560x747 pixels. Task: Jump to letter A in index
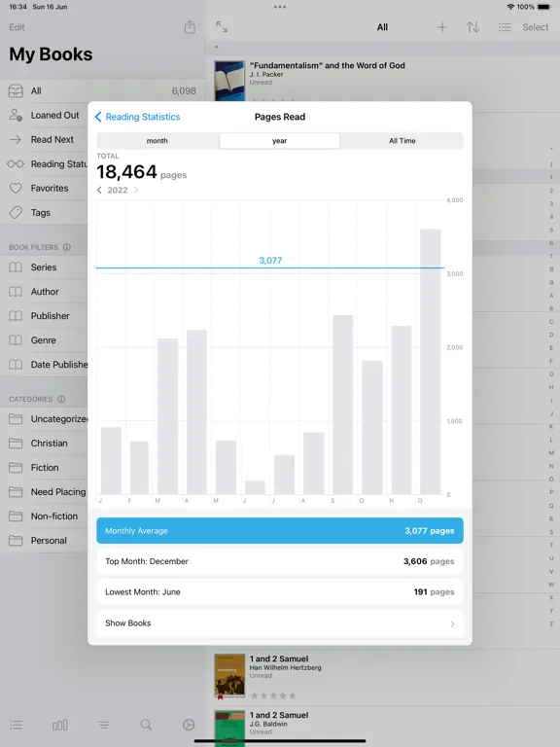(551, 296)
